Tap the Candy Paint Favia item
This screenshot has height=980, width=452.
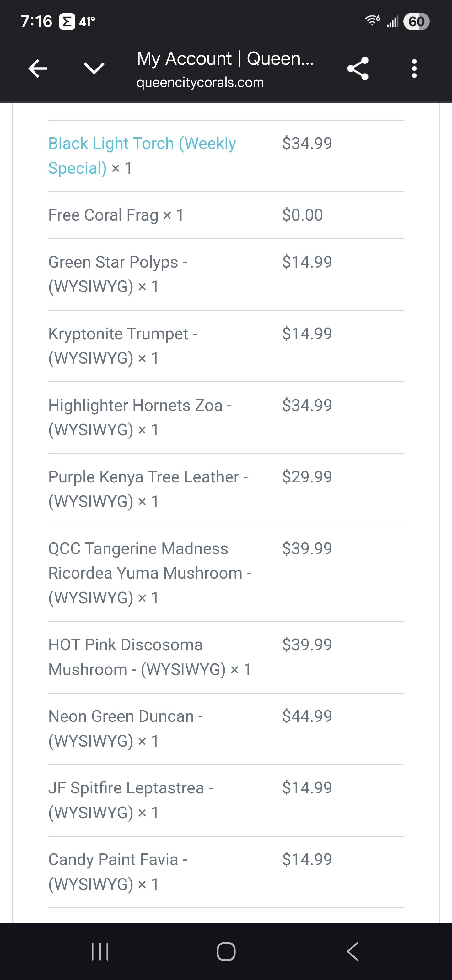117,872
